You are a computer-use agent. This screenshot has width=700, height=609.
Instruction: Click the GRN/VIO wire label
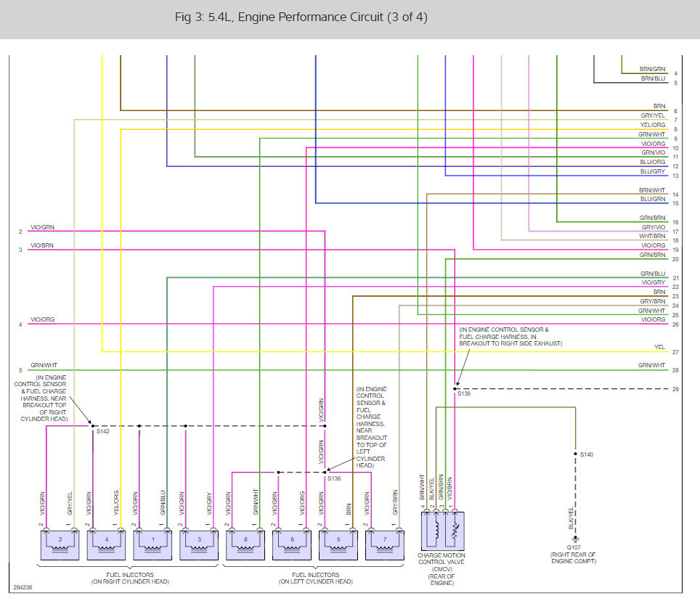[653, 152]
